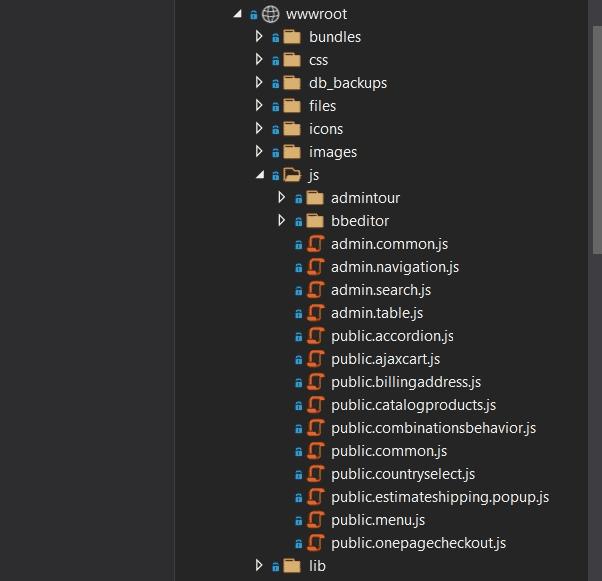Expand the images folder arrow
602x581 pixels.
(259, 152)
